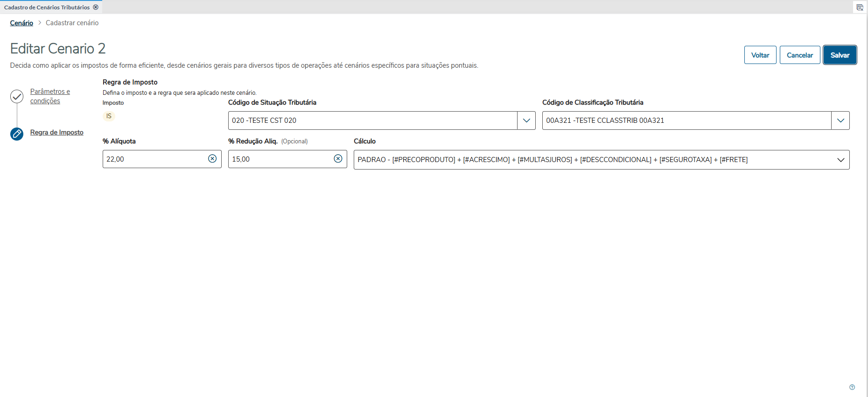Open the Parâmetros e condições step link

tap(50, 96)
